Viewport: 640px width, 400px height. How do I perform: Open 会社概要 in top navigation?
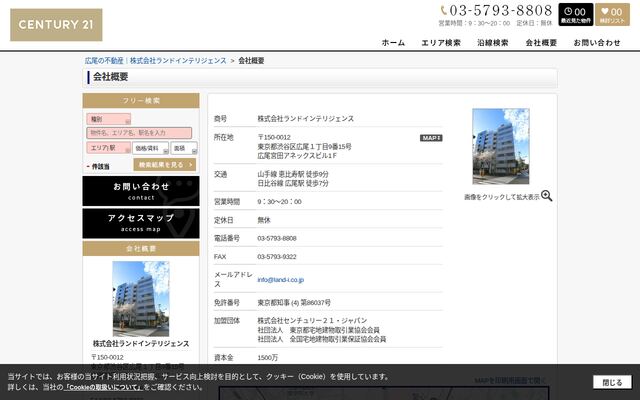coord(541,42)
